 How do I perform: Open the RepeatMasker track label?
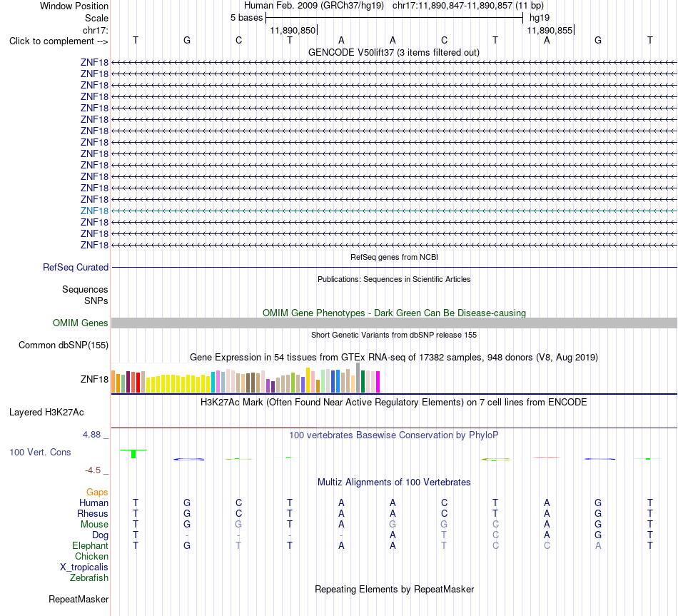click(79, 599)
